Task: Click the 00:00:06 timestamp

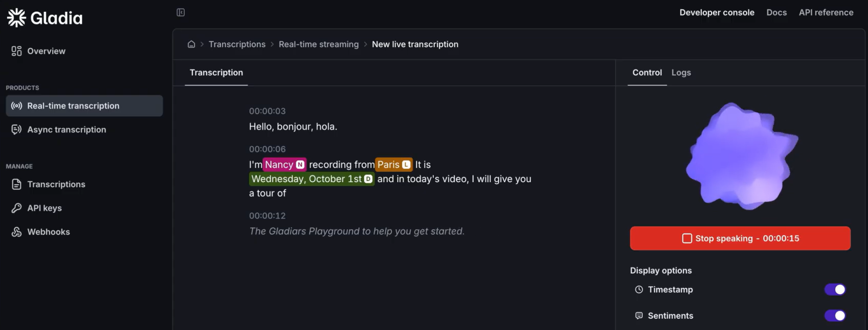Action: pos(267,149)
